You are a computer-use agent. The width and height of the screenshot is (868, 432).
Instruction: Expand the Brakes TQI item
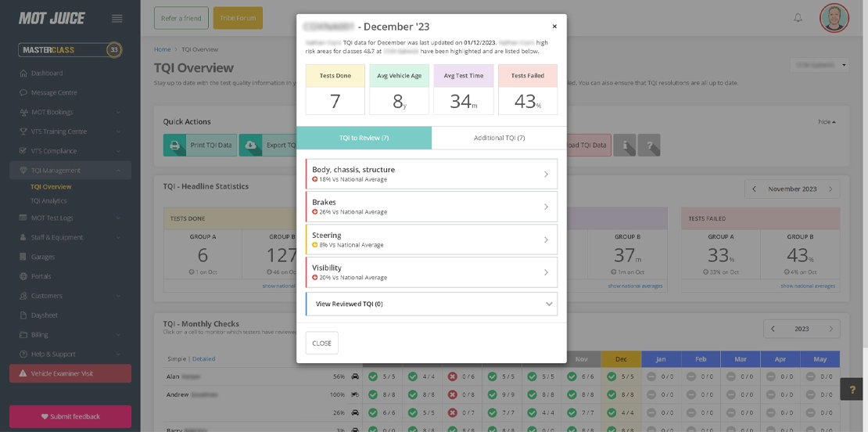(431, 207)
